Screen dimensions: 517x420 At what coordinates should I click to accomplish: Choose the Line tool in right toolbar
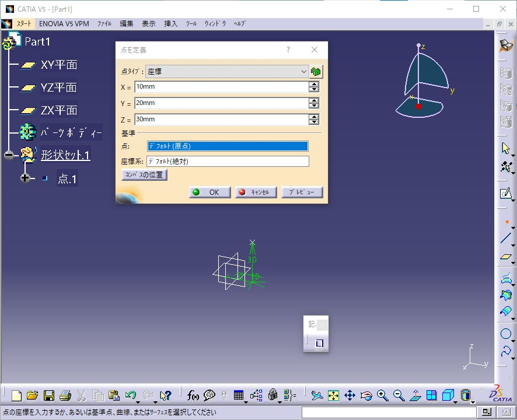tap(505, 238)
